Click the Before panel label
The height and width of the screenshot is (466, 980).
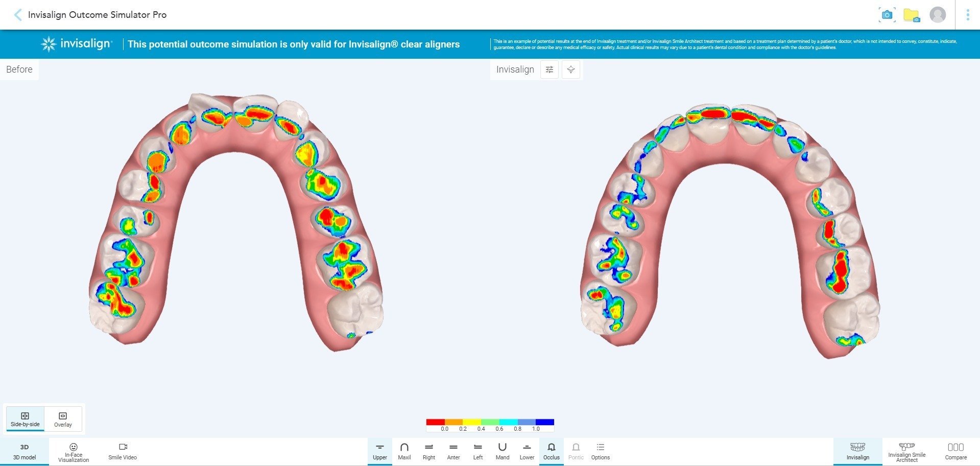[19, 69]
